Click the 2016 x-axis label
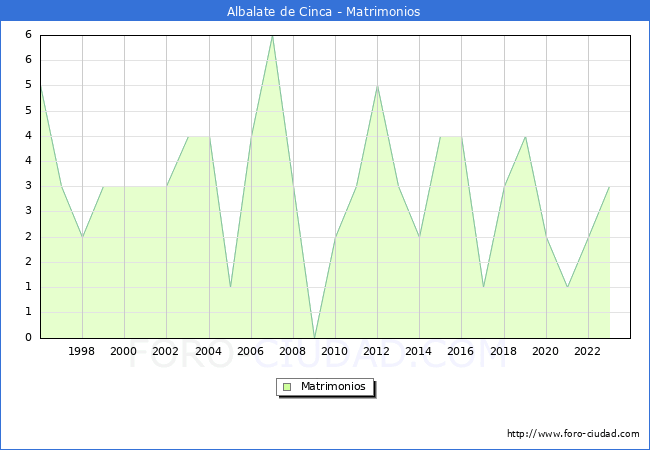 point(461,351)
